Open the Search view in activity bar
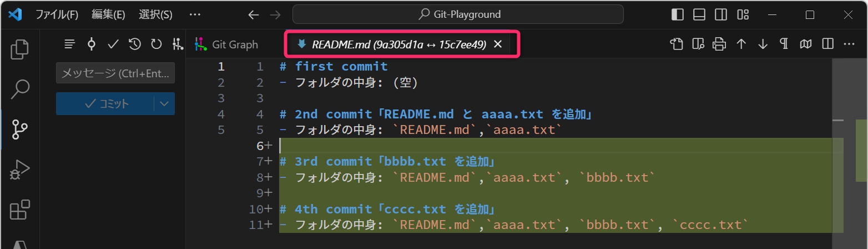 pyautogui.click(x=20, y=89)
